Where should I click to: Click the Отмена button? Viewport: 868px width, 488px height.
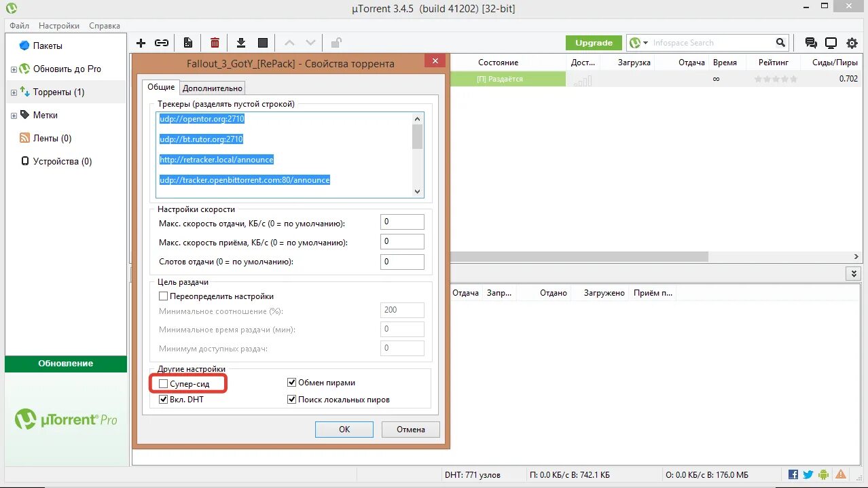[x=411, y=430]
